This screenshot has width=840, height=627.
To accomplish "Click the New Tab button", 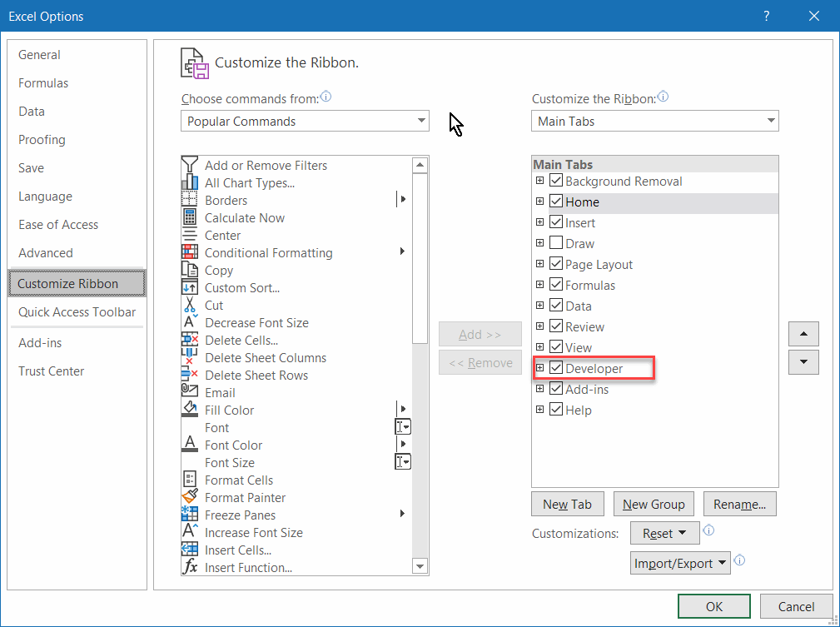I will coord(567,505).
